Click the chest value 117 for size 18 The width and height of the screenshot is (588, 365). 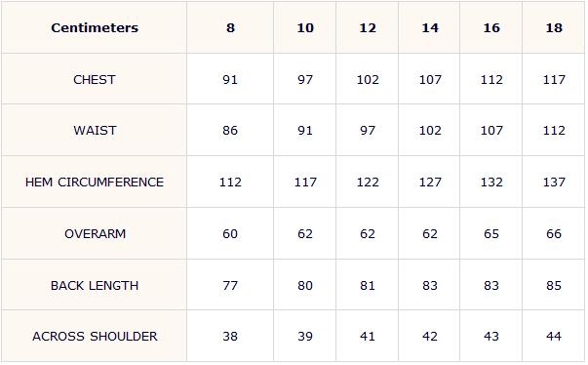(554, 79)
